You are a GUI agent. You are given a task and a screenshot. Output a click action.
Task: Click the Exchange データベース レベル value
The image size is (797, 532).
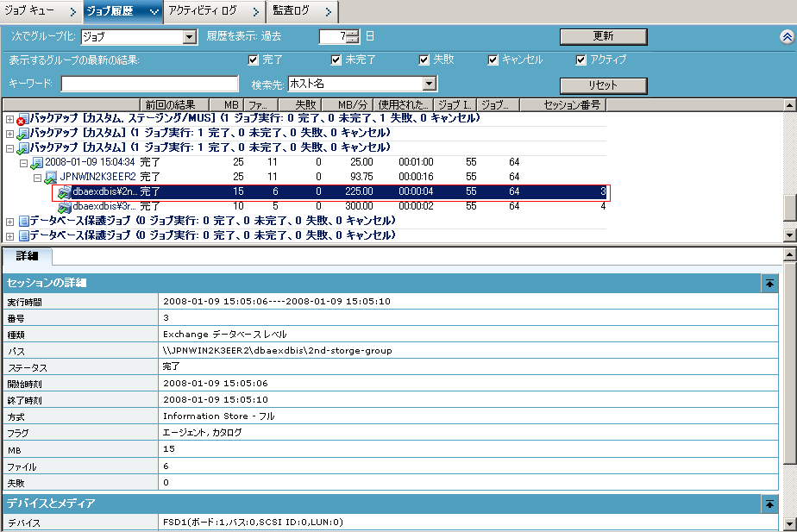(x=224, y=335)
